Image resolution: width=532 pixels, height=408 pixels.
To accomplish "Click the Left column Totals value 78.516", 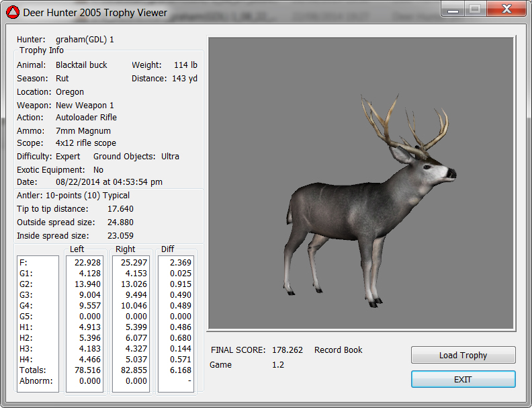I will 87,370.
